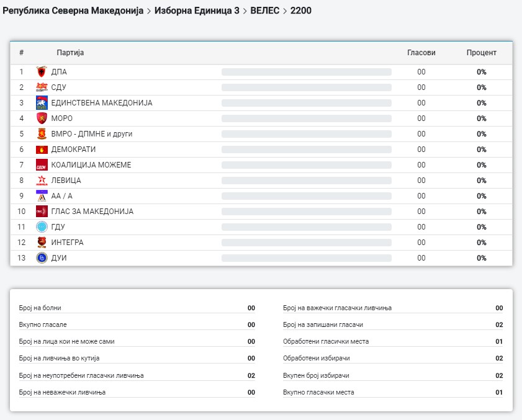The image size is (522, 420).
Task: Select the ЛЕВИЦА red star logo
Action: (42, 181)
